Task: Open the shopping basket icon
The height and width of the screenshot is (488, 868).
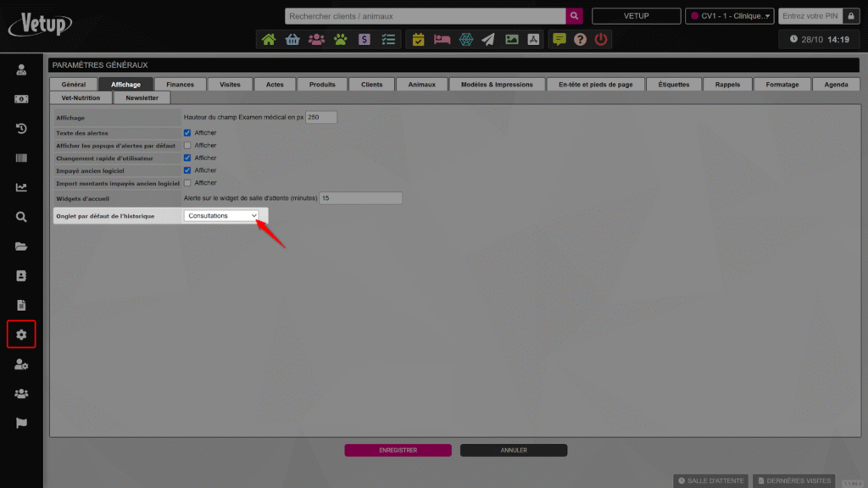Action: tap(292, 39)
